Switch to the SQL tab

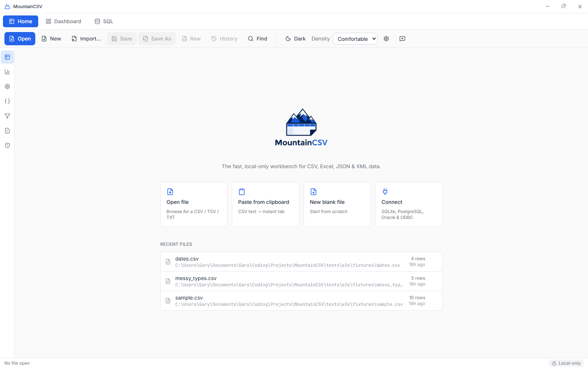pyautogui.click(x=104, y=21)
